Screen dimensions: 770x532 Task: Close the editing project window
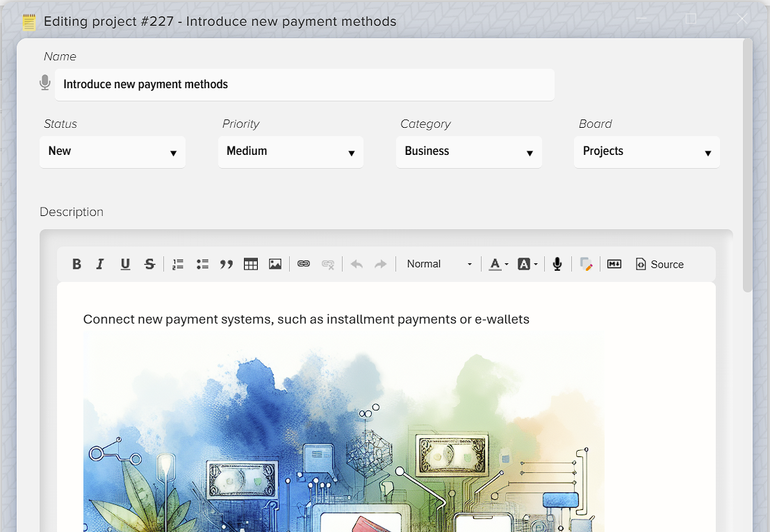tap(742, 19)
